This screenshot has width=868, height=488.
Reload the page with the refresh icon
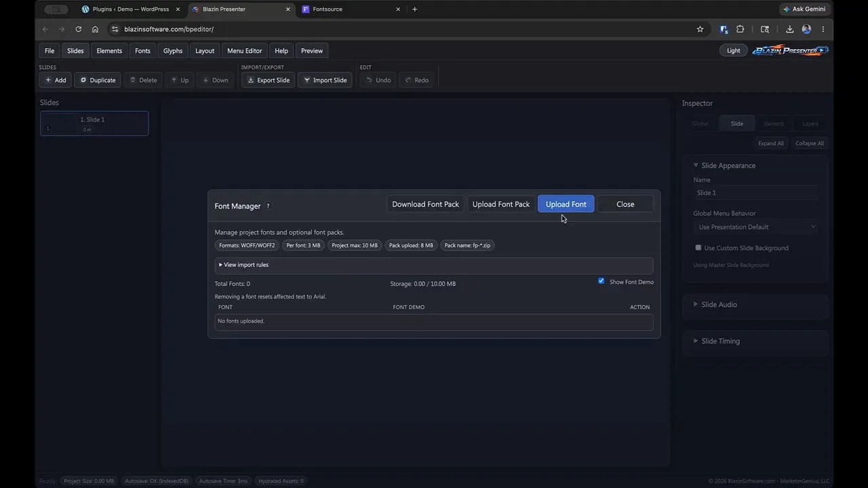[x=79, y=29]
